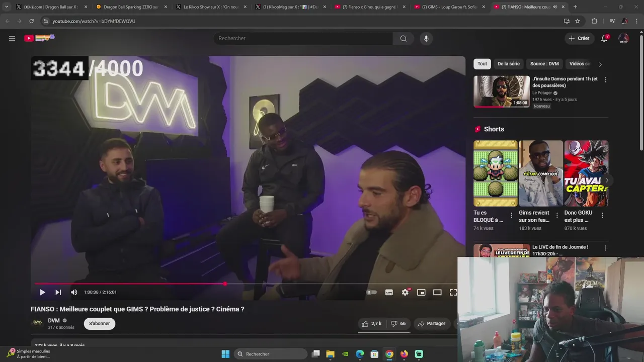
Task: Open File Explorer from the taskbar
Action: [330, 354]
